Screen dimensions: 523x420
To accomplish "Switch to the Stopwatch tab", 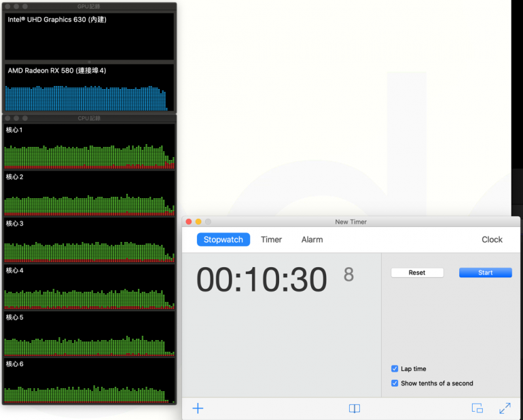I will tap(223, 240).
